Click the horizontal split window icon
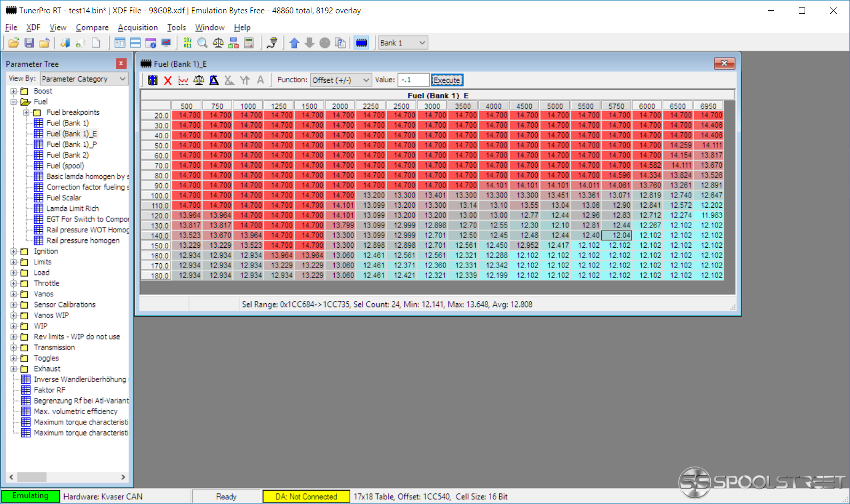The width and height of the screenshot is (850, 504). (136, 43)
